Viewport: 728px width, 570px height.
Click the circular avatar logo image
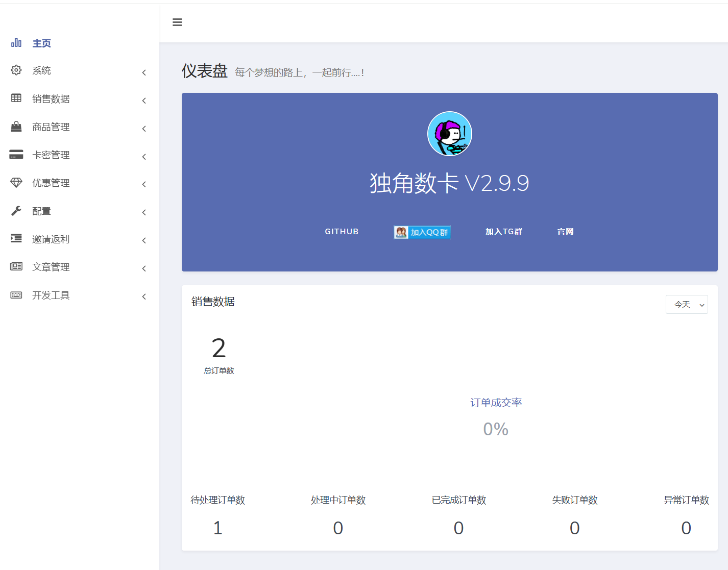pos(450,134)
